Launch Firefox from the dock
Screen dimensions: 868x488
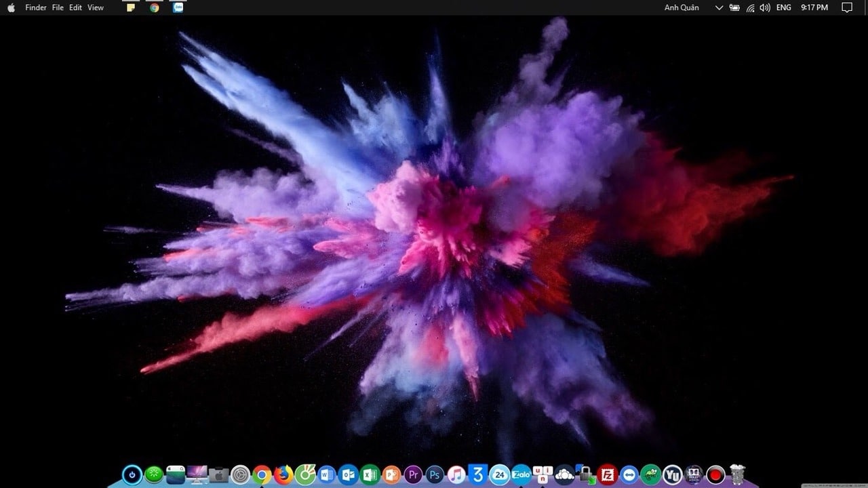[283, 475]
